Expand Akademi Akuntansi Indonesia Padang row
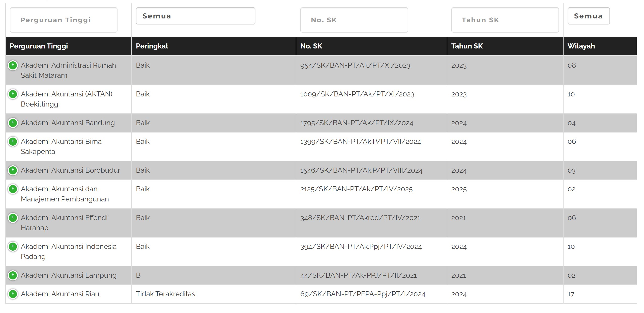644x313 pixels. [x=13, y=247]
